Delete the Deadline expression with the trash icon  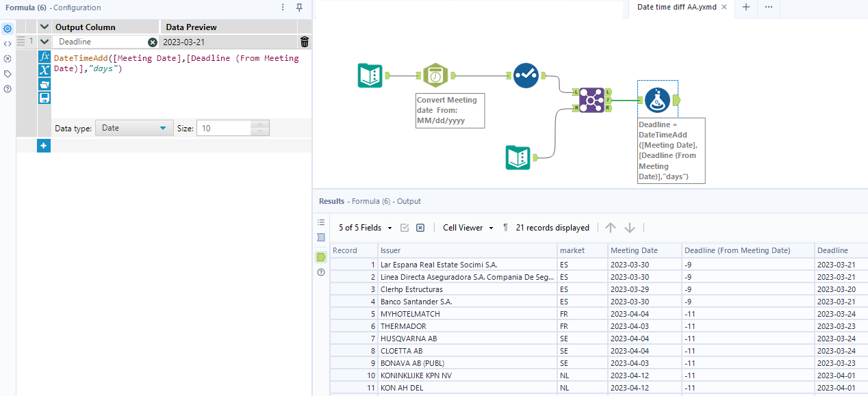pos(304,42)
